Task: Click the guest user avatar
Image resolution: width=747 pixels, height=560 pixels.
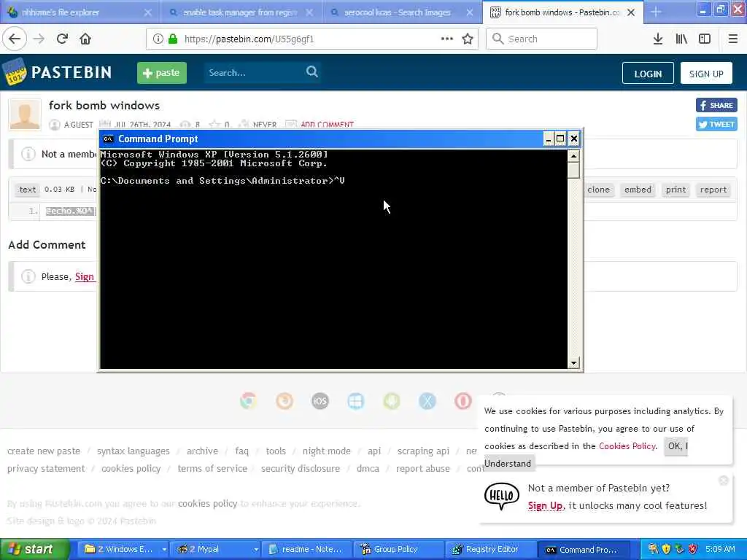Action: pyautogui.click(x=25, y=114)
